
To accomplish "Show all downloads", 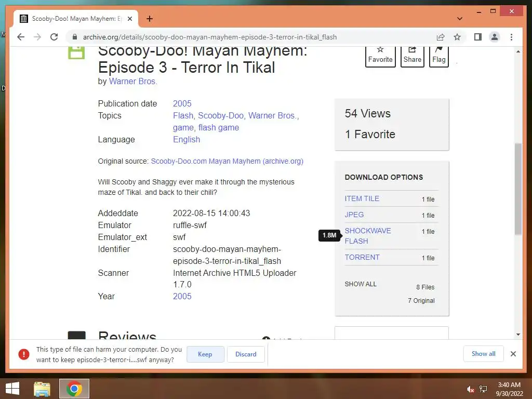I will click(x=484, y=354).
